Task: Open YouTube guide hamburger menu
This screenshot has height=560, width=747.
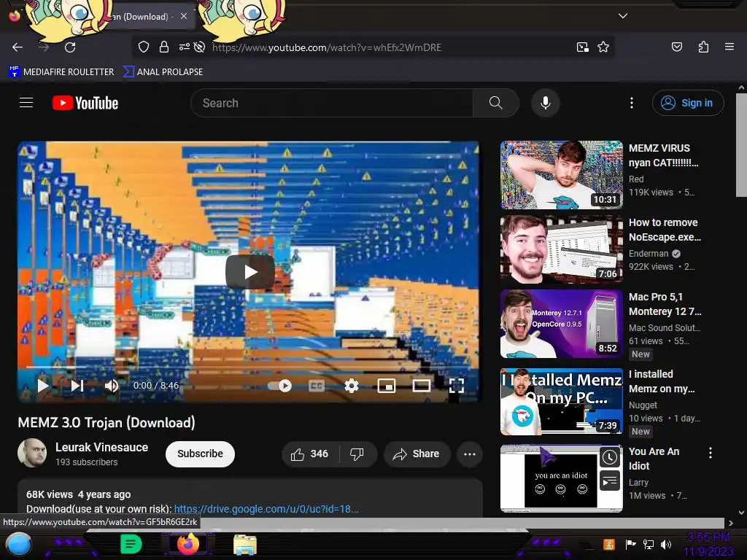Action: click(26, 103)
